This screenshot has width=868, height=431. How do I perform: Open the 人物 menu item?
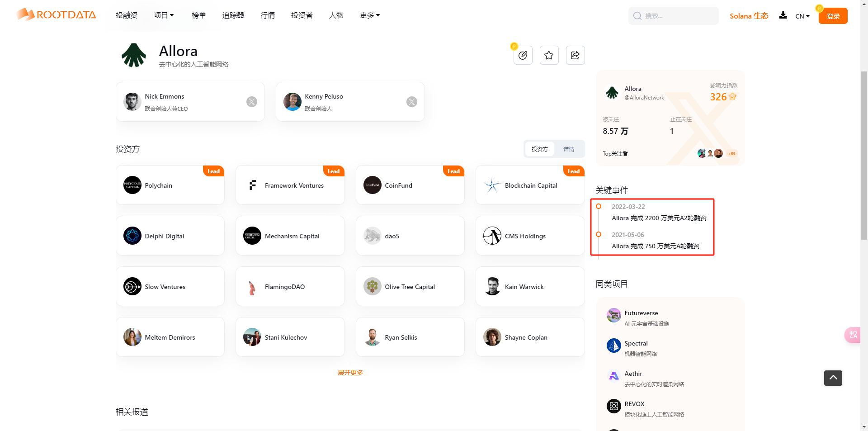(x=336, y=15)
